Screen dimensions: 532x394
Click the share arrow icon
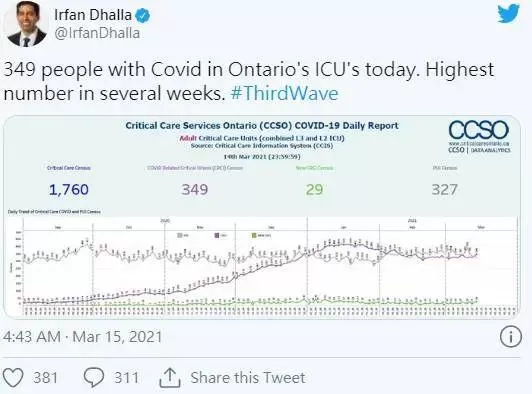(170, 378)
